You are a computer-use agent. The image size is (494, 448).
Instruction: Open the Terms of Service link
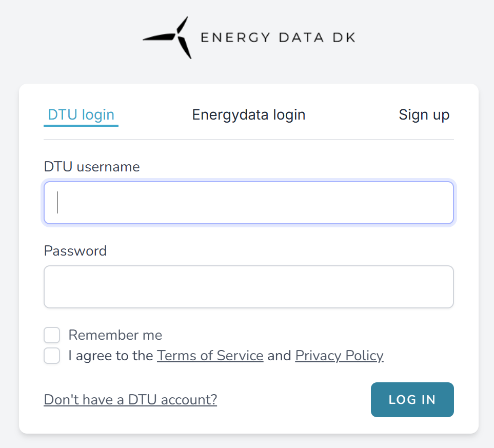pos(210,356)
